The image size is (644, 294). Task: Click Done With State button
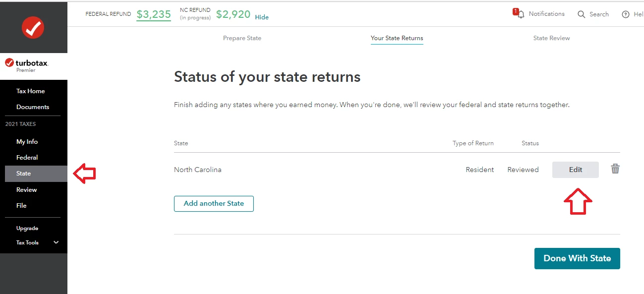pos(577,258)
